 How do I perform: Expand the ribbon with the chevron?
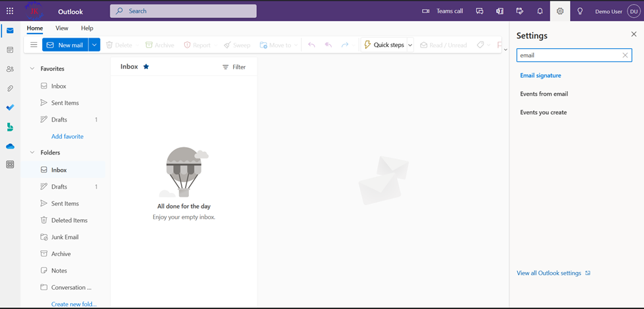(x=505, y=50)
